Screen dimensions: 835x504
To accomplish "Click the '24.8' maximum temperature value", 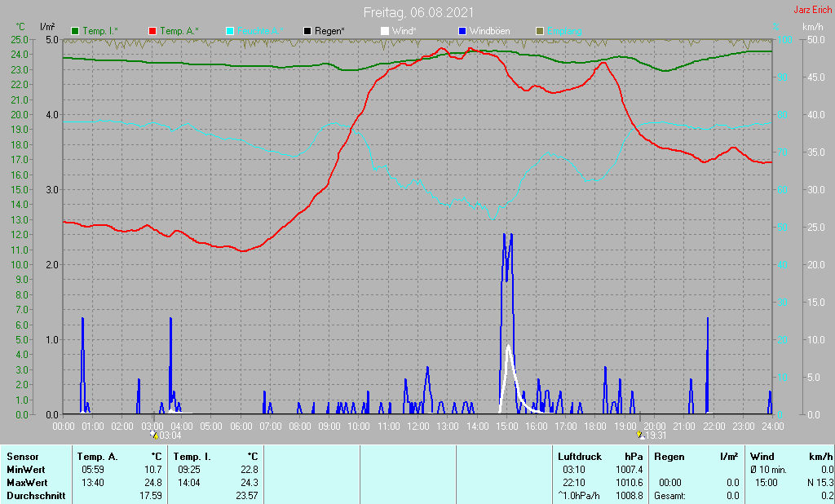I will click(152, 483).
